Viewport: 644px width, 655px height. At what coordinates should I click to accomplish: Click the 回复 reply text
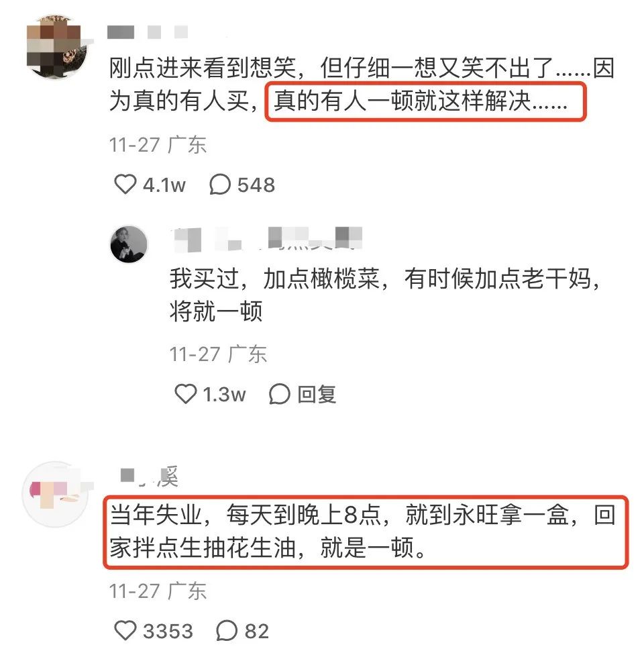[x=317, y=394]
